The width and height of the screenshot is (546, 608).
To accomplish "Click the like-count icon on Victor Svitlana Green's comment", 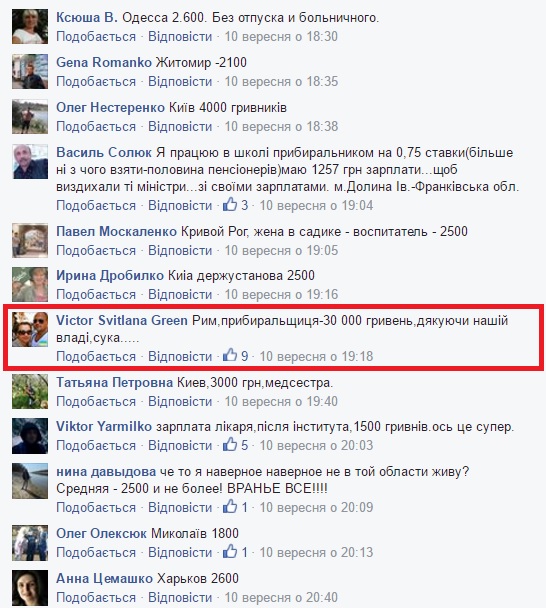I will [230, 355].
